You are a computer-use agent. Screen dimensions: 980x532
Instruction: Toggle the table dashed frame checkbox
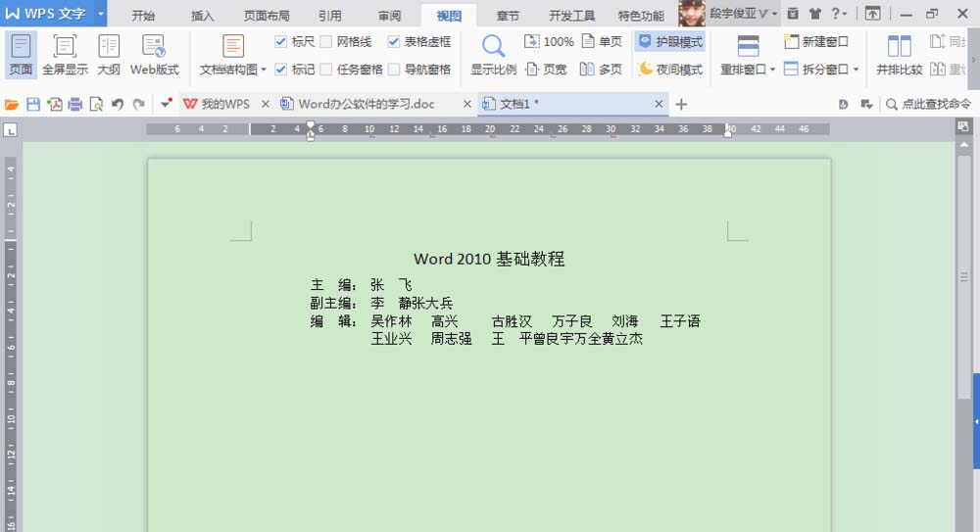(393, 42)
